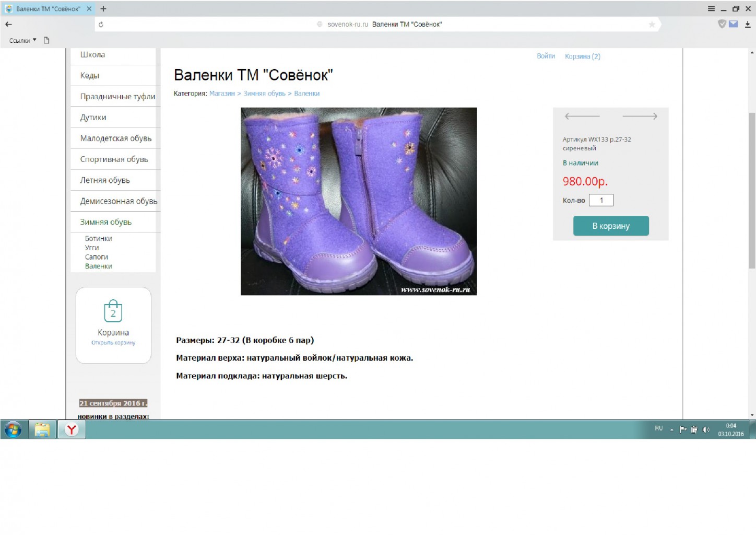Click Yandex Browser taskbar icon
756x535 pixels.
pos(72,429)
